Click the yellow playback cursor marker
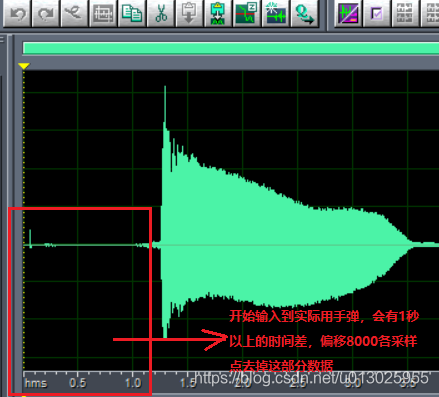Image resolution: width=439 pixels, height=397 pixels. point(24,66)
